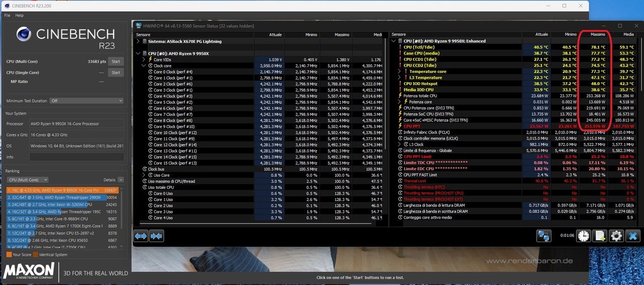Open the Cinebench File menu
644x285 pixels.
[x=8, y=16]
